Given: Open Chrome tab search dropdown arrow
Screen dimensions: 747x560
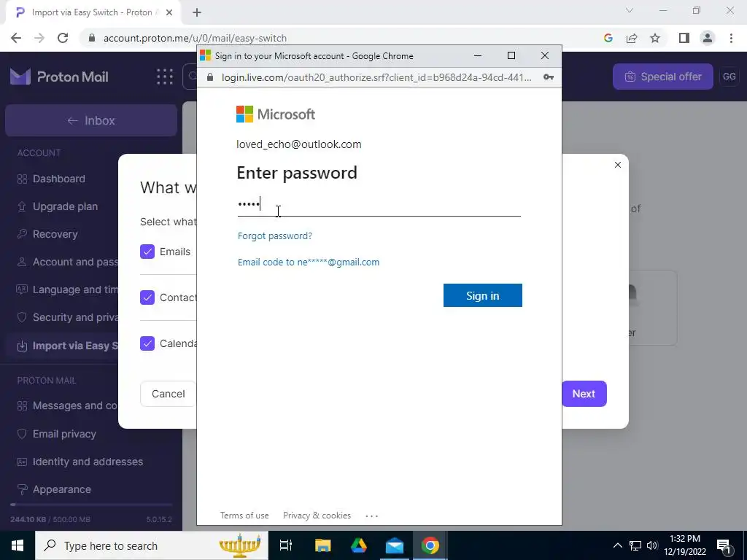Looking at the screenshot, I should [x=630, y=10].
